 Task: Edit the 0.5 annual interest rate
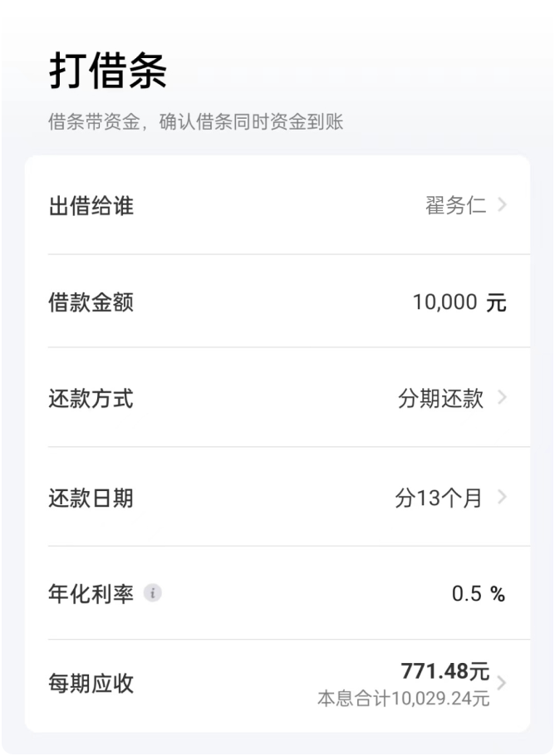tap(466, 594)
